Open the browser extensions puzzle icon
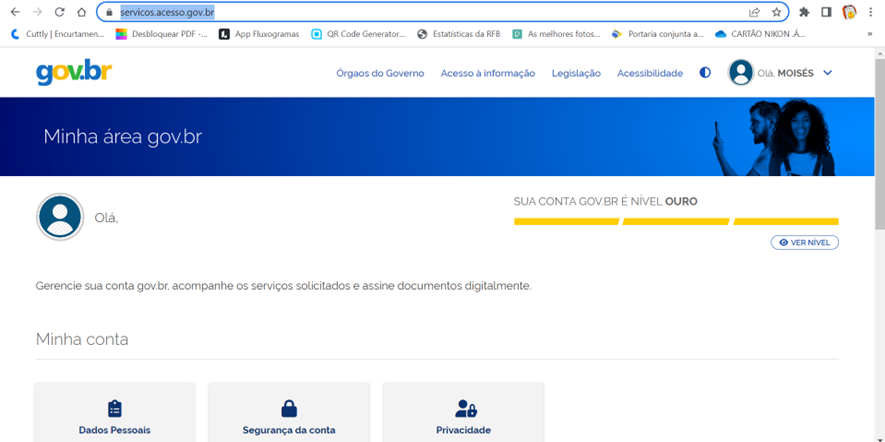Image resolution: width=885 pixels, height=442 pixels. tap(803, 12)
